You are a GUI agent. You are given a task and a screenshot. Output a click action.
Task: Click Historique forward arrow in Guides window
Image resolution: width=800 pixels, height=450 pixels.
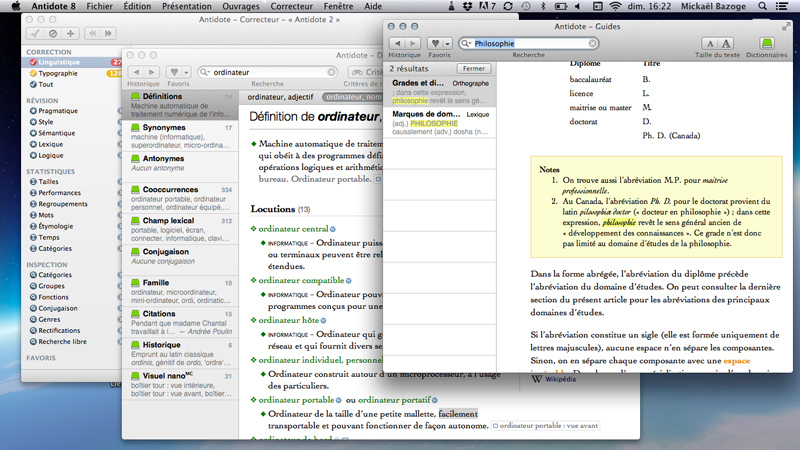[413, 43]
